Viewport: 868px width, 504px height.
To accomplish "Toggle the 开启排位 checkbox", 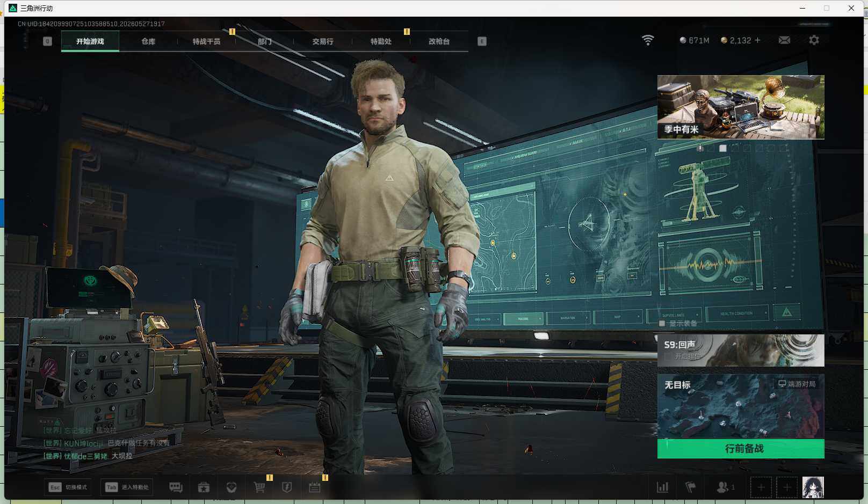I will 668,356.
